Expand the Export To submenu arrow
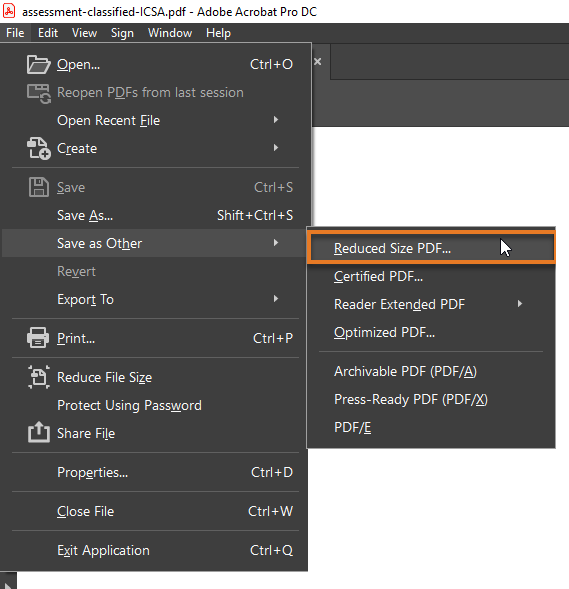This screenshot has height=589, width=569. click(276, 299)
